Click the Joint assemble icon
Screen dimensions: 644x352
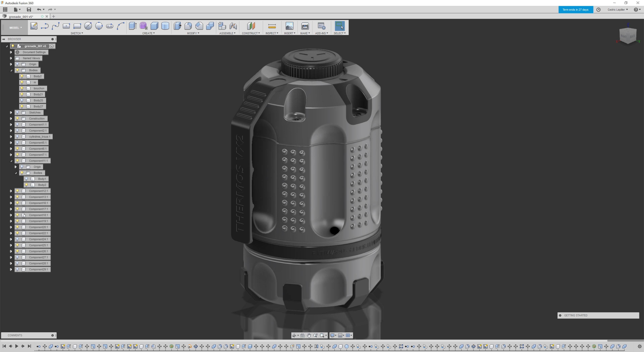coord(233,26)
